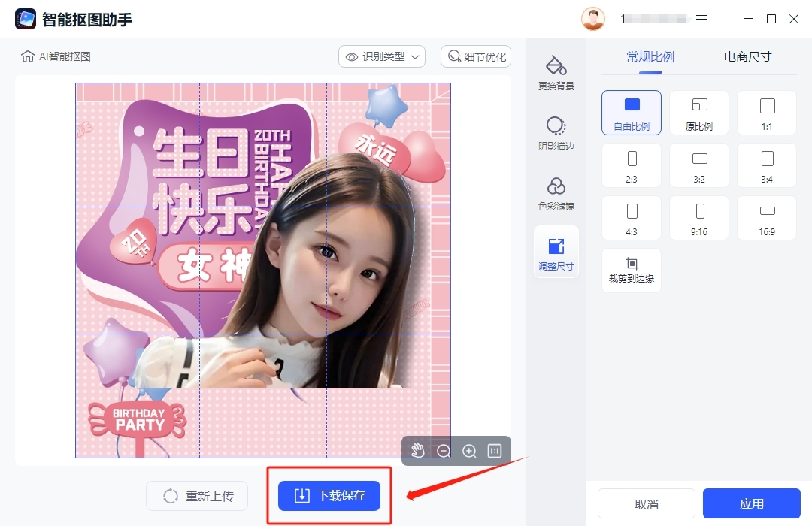
Task: Switch to the 常规比例 tab
Action: [650, 57]
